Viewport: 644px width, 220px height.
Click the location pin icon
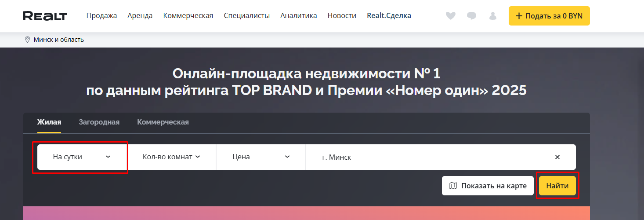tap(27, 40)
